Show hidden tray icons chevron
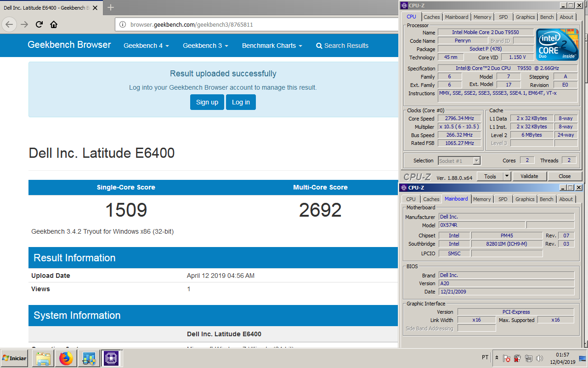Screen dimensions: 588x368 (x=497, y=358)
